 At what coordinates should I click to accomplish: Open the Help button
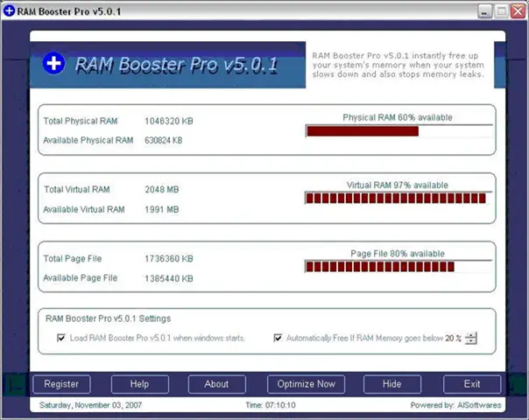[x=139, y=384]
